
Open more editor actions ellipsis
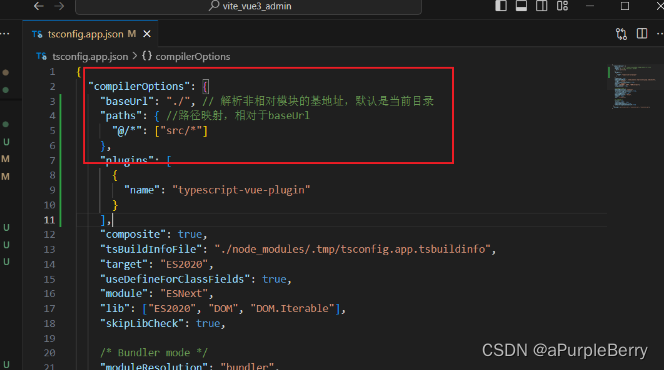click(x=660, y=33)
